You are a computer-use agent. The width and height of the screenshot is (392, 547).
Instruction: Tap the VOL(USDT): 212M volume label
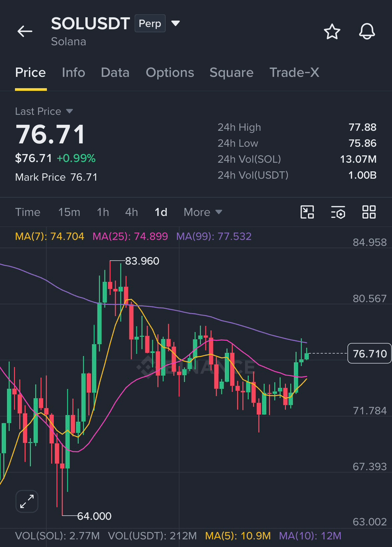[x=152, y=536]
